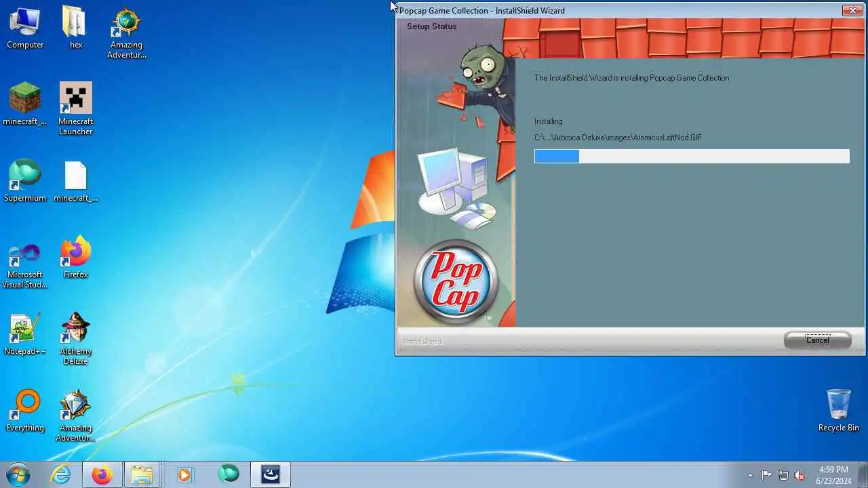The width and height of the screenshot is (868, 488).
Task: Open the Recycle Bin
Action: (x=838, y=411)
